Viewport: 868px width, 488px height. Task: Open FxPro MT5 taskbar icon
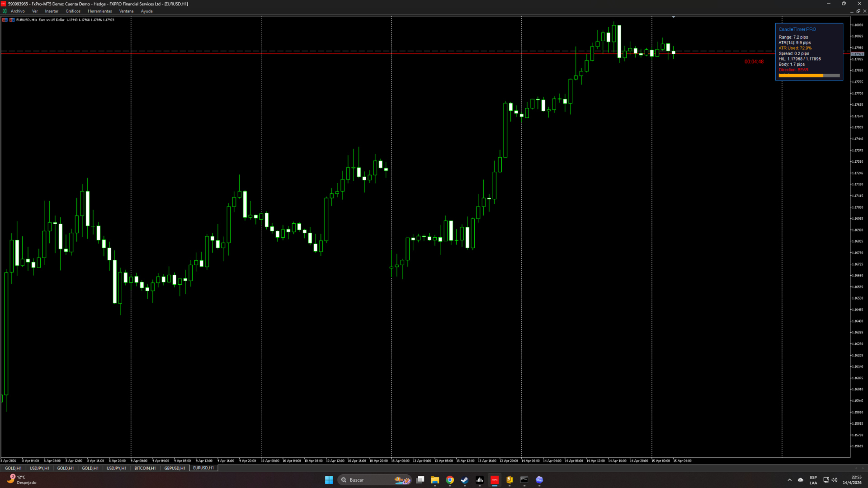coord(495,480)
